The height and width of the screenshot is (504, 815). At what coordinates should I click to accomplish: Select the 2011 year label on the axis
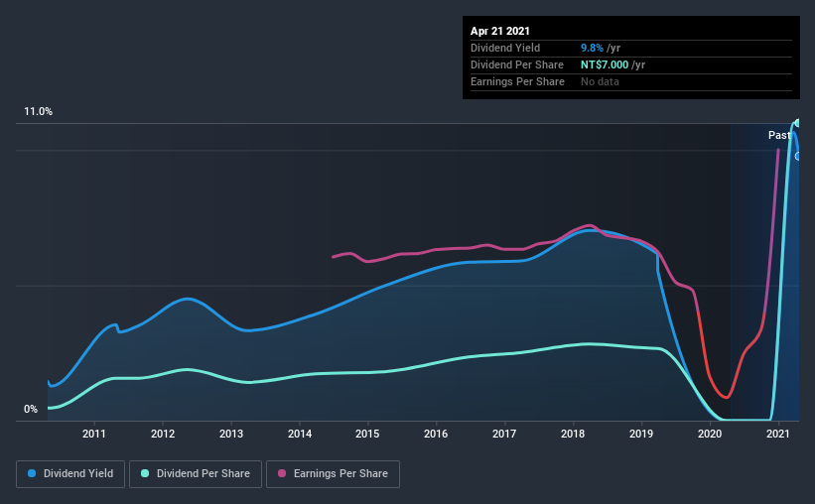(94, 434)
